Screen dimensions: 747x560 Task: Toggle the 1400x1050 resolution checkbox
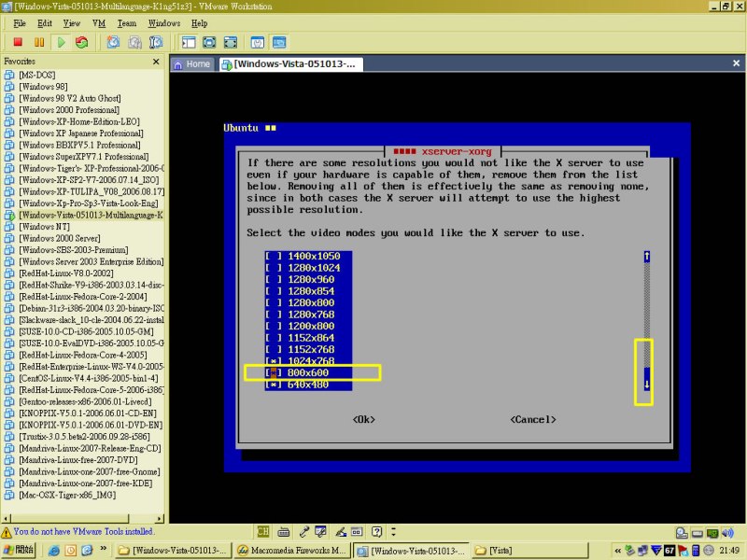[x=274, y=256]
